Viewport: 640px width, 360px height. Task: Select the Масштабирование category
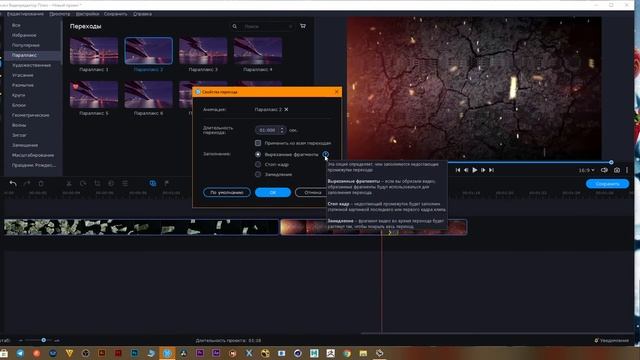tap(33, 155)
